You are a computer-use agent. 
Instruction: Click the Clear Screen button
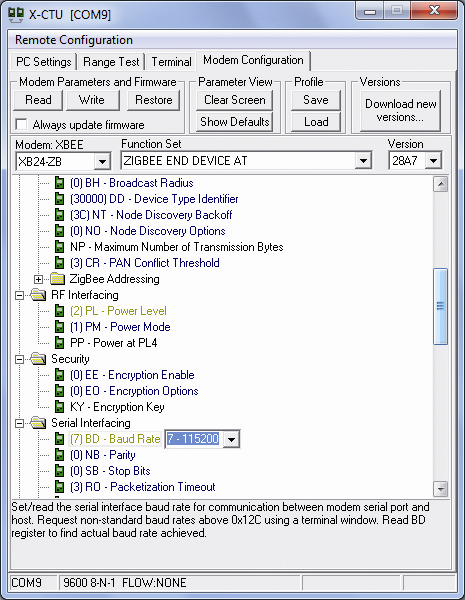pyautogui.click(x=235, y=100)
